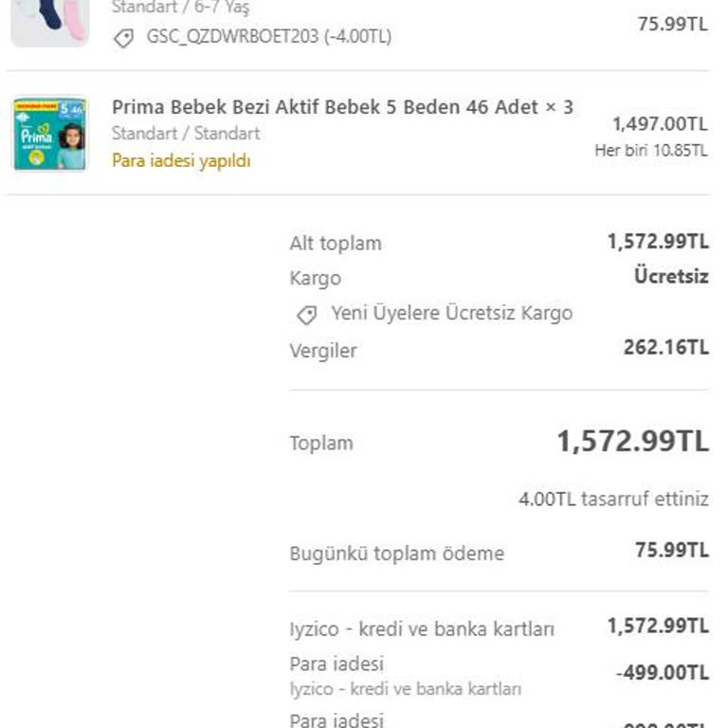The image size is (728, 728).
Task: Click the Her biri 10.85TL unit price
Action: tap(651, 151)
